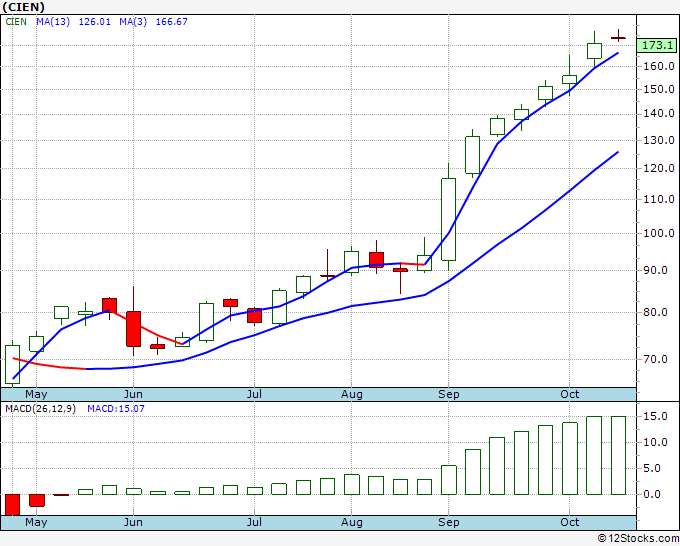Viewport: 680px width, 546px height.
Task: Click the 140.0 price axis label
Action: point(660,114)
